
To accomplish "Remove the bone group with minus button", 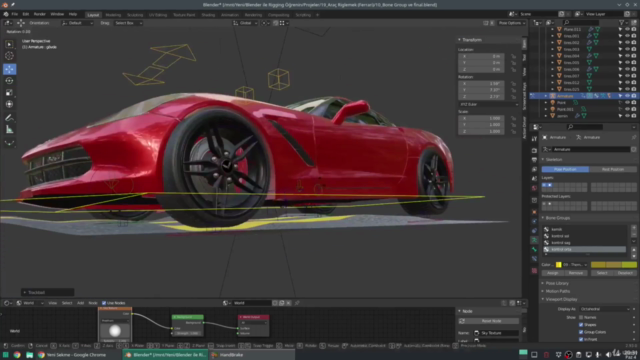I will (x=634, y=234).
